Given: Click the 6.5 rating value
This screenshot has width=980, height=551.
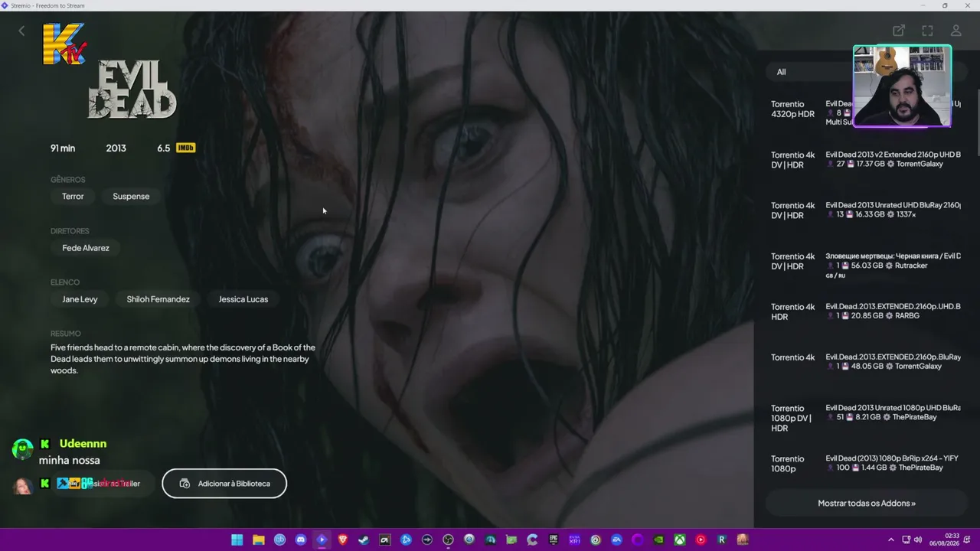Looking at the screenshot, I should coord(164,148).
